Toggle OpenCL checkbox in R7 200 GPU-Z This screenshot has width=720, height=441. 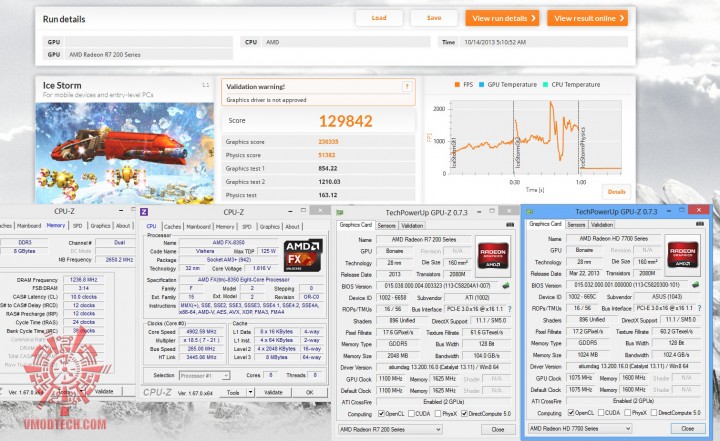tap(381, 414)
